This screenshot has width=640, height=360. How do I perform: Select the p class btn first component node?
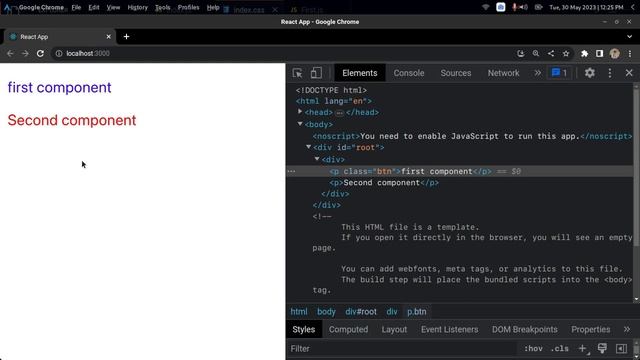pos(410,171)
